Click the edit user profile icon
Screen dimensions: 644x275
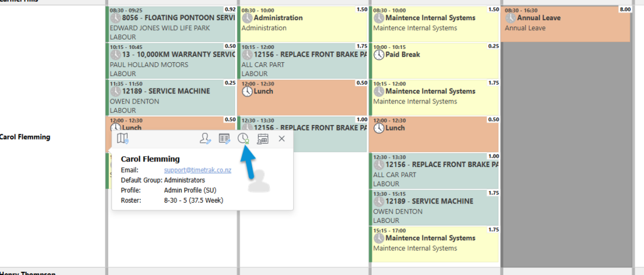(x=205, y=139)
